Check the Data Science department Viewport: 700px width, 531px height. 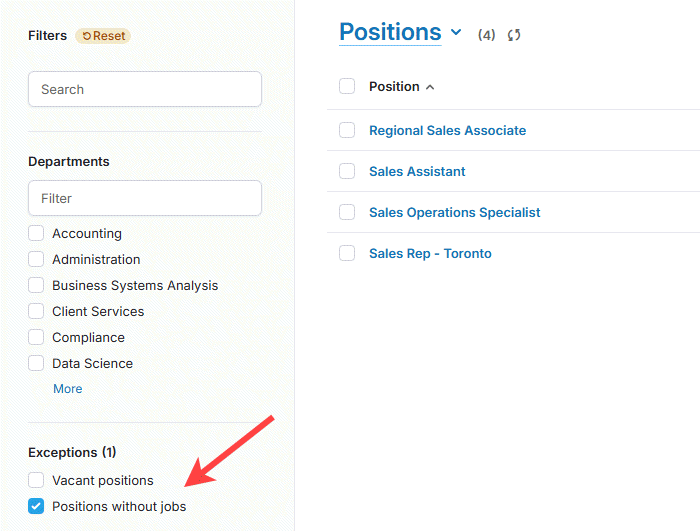point(36,363)
